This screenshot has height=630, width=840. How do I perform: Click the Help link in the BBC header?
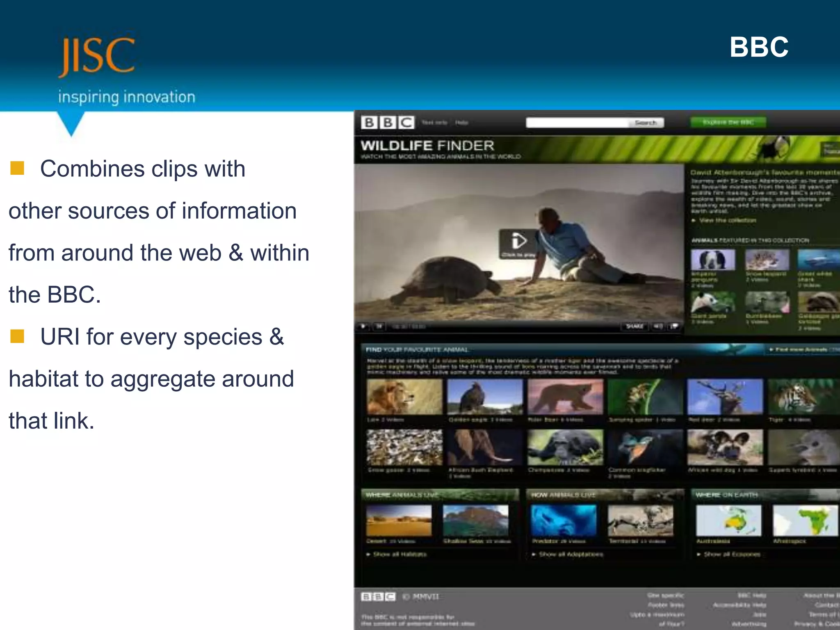(x=461, y=123)
